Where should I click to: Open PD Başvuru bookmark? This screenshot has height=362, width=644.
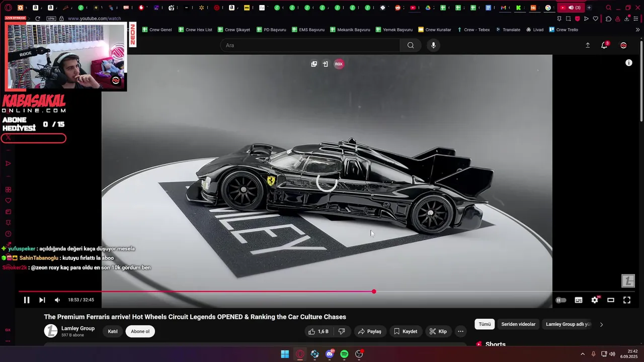click(271, 30)
